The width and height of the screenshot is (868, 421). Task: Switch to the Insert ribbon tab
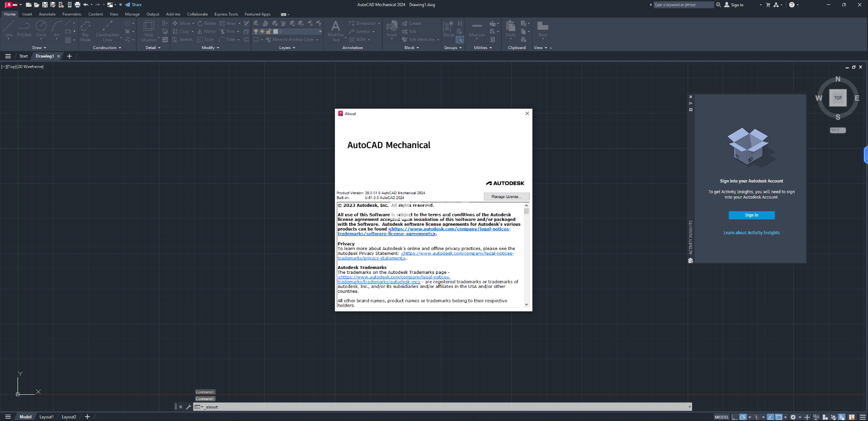(27, 14)
